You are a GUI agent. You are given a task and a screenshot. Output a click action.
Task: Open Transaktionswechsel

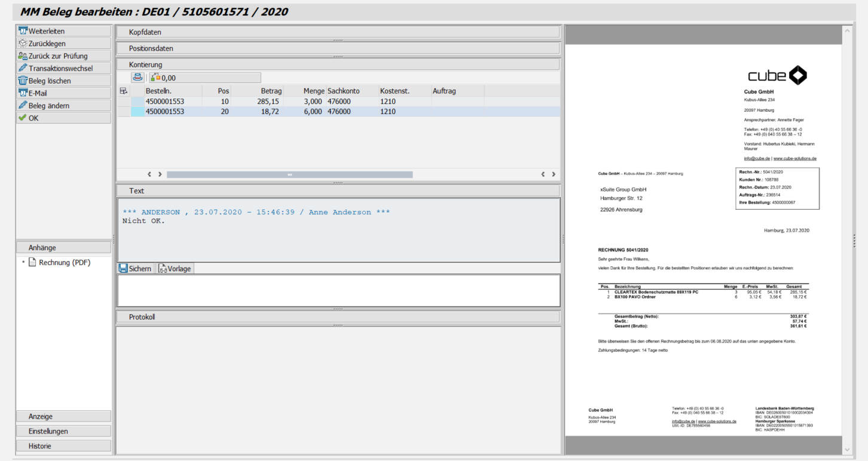pyautogui.click(x=63, y=69)
